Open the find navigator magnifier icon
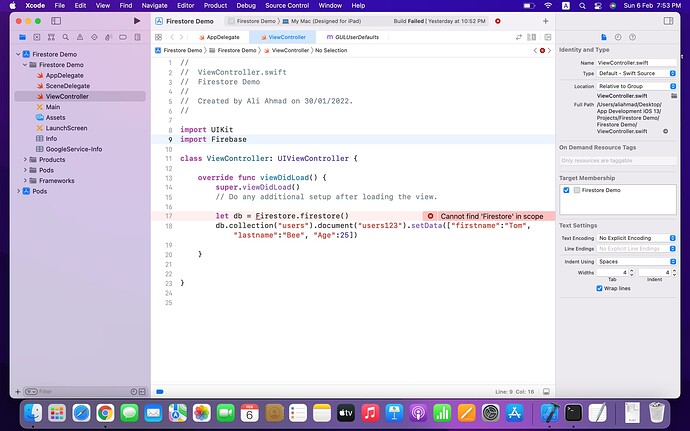 click(x=66, y=37)
